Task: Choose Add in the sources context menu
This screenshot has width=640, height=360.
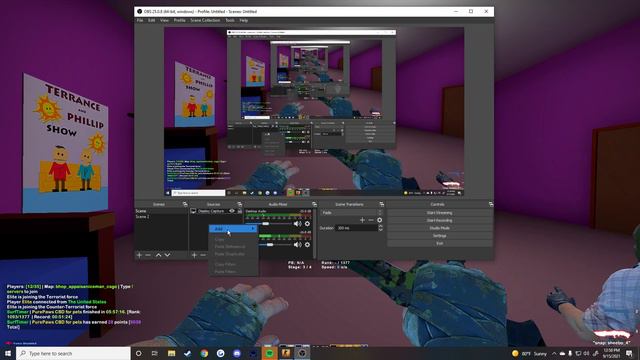Action: point(233,229)
